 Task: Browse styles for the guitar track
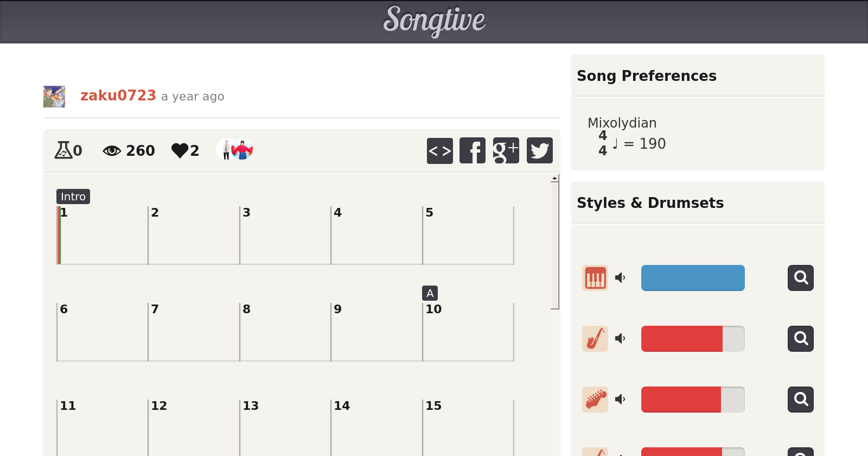[800, 400]
